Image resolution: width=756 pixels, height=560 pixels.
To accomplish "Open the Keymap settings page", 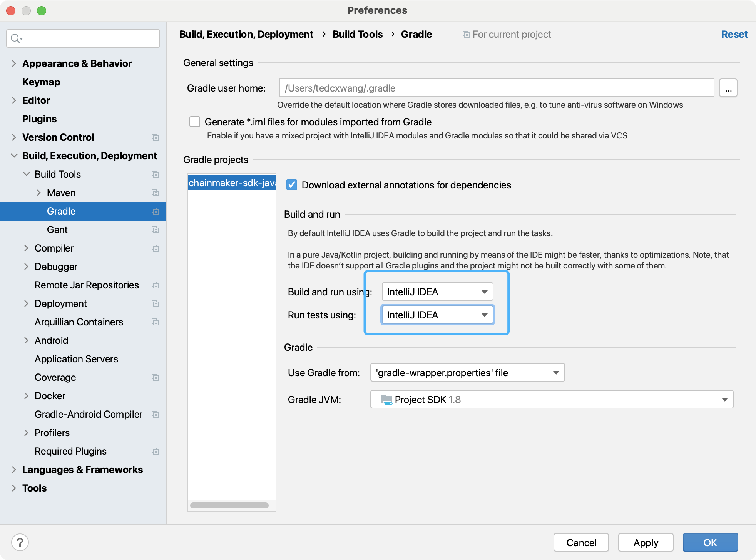I will (41, 82).
